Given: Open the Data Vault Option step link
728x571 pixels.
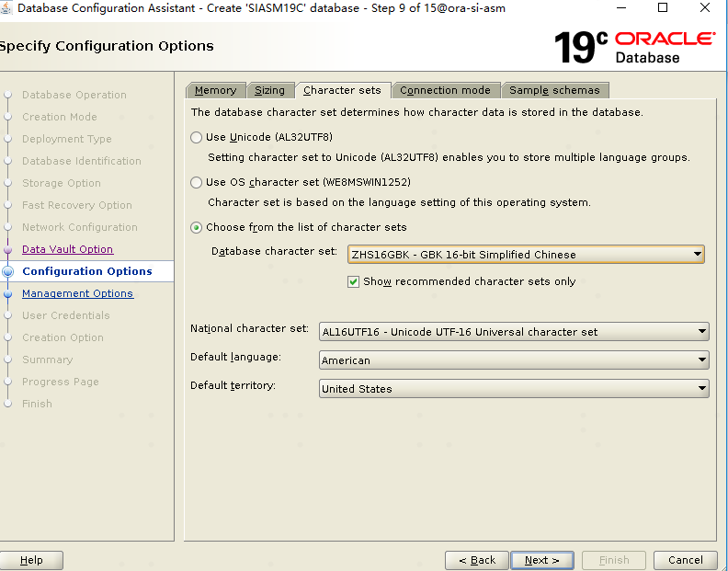Looking at the screenshot, I should click(x=67, y=249).
